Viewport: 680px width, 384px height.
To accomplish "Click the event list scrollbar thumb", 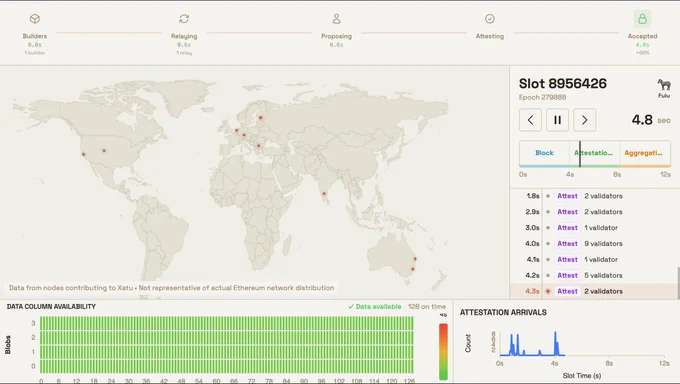I will click(x=678, y=283).
